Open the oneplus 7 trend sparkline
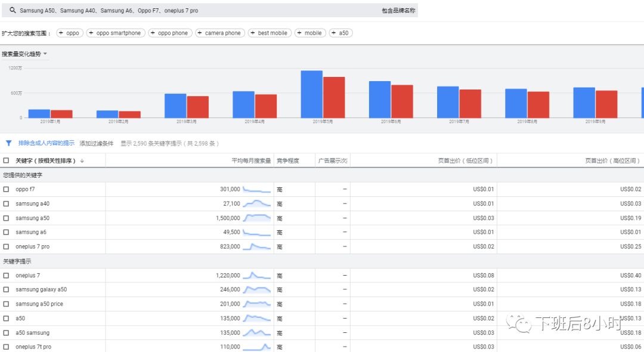 tap(256, 276)
